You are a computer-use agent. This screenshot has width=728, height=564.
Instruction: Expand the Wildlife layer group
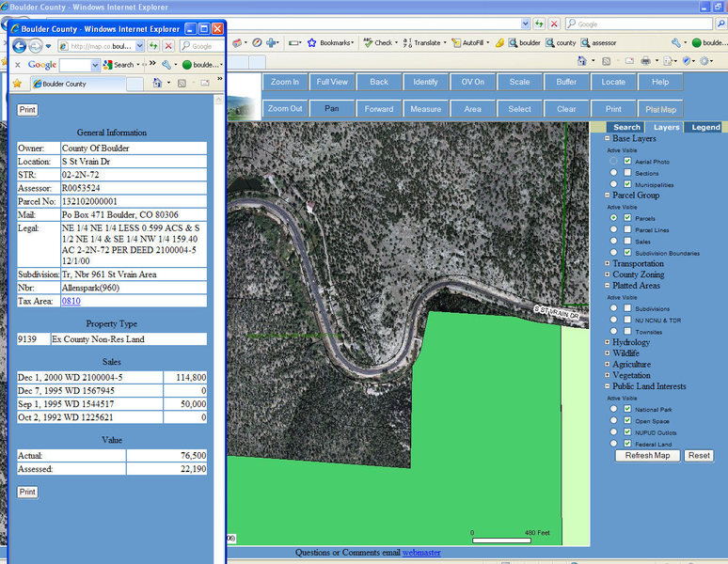pyautogui.click(x=608, y=352)
